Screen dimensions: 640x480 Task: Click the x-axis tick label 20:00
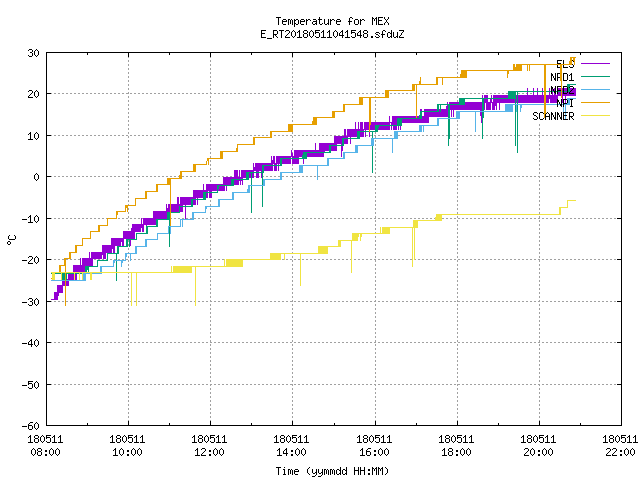click(538, 452)
